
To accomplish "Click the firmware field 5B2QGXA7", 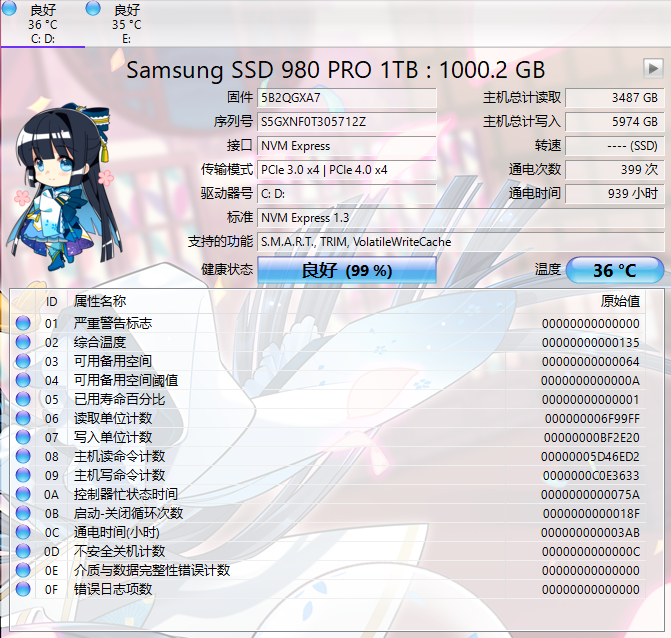I will pyautogui.click(x=347, y=98).
